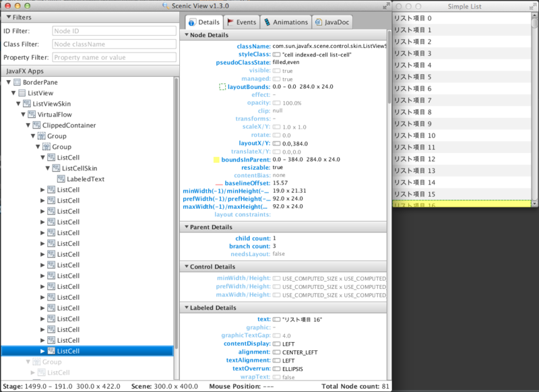Focus the Property Filter input field
Viewport: 539px width, 392px height.
[x=114, y=57]
